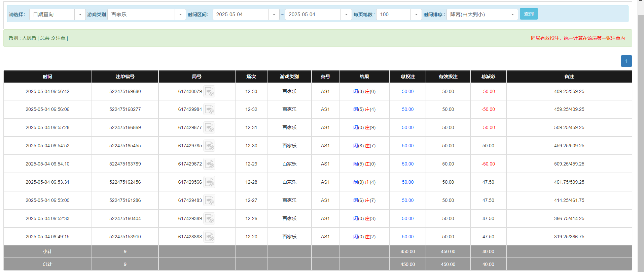Click the 50.00 total bet link for 12-33
Screen dimensions: 644x272
tap(407, 92)
